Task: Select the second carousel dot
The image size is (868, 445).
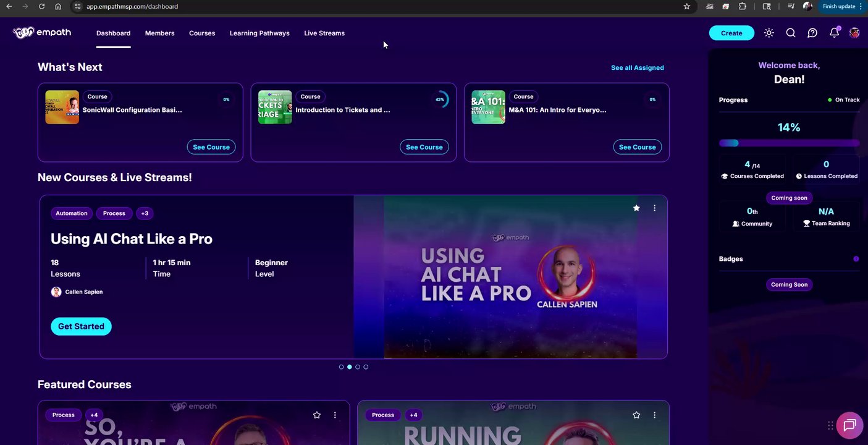Action: (350, 367)
